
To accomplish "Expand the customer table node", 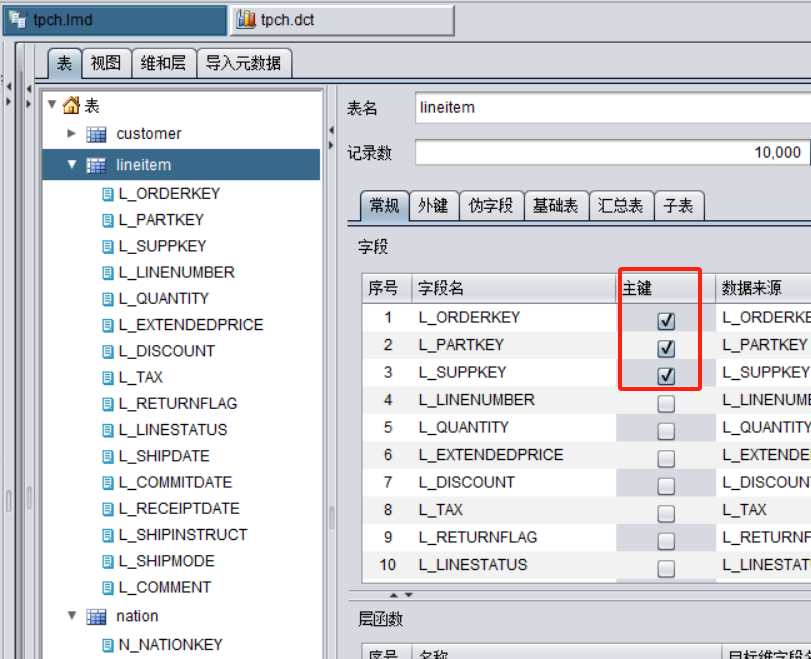I will tap(72, 133).
